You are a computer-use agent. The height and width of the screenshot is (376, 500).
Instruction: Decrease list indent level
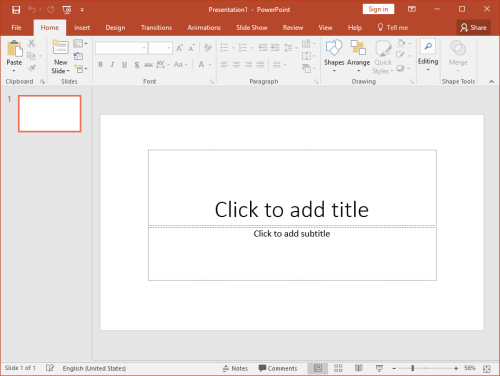[x=263, y=48]
